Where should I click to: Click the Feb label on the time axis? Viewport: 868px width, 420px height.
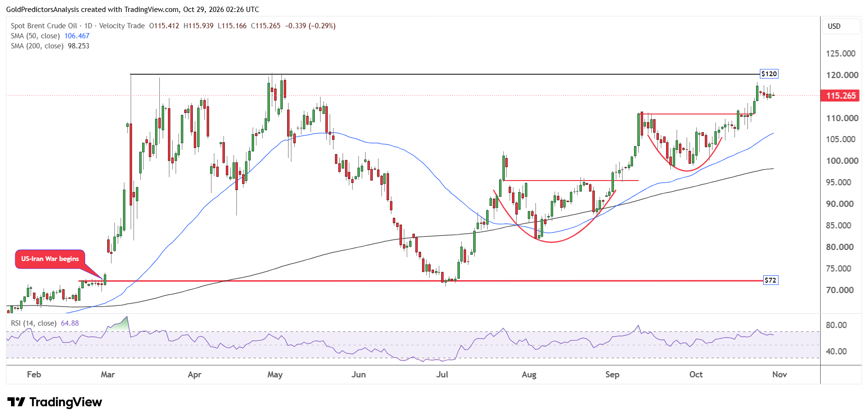coord(34,375)
